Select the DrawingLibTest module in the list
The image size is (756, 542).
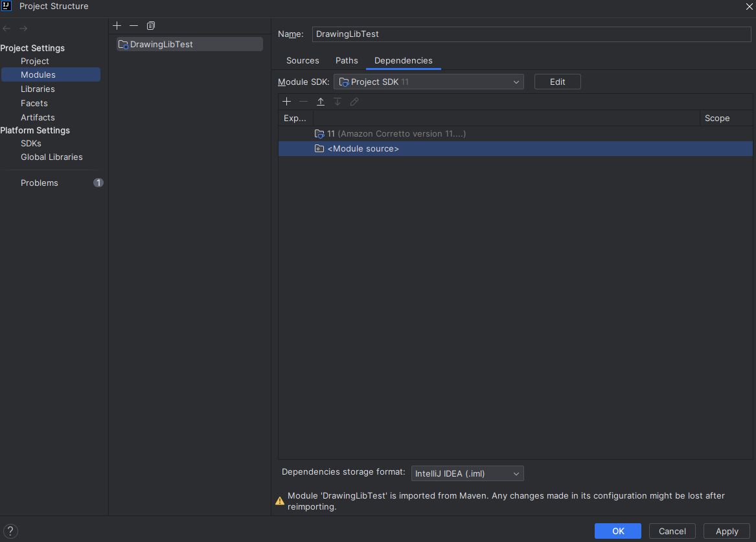(189, 44)
